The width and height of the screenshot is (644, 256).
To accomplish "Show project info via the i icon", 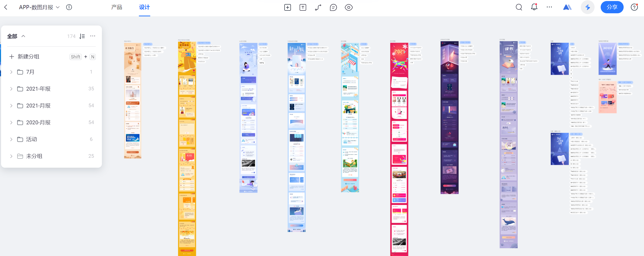I will [69, 7].
